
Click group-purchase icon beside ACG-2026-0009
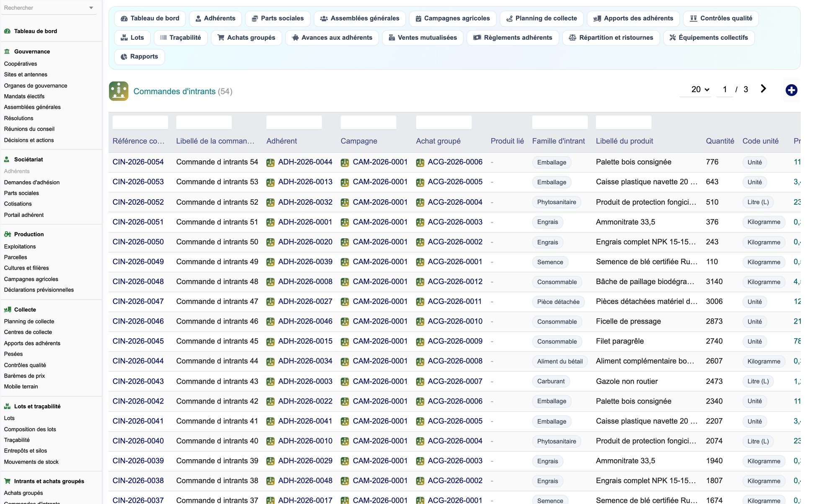(420, 342)
